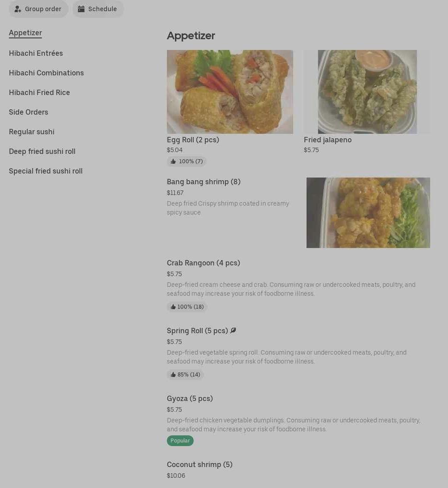Viewport: 448px width, 488px height.
Task: Click the Popular badge under Gyoza
Action: point(180,441)
